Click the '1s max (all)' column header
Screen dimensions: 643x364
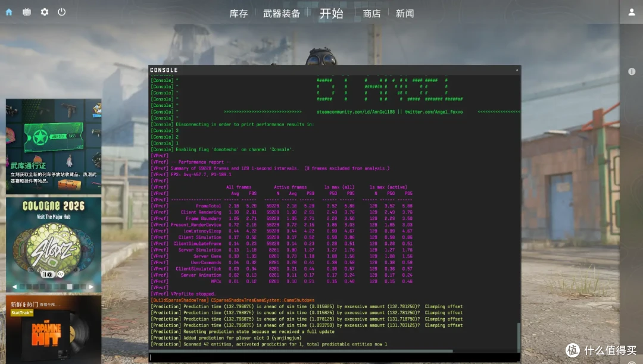[339, 187]
